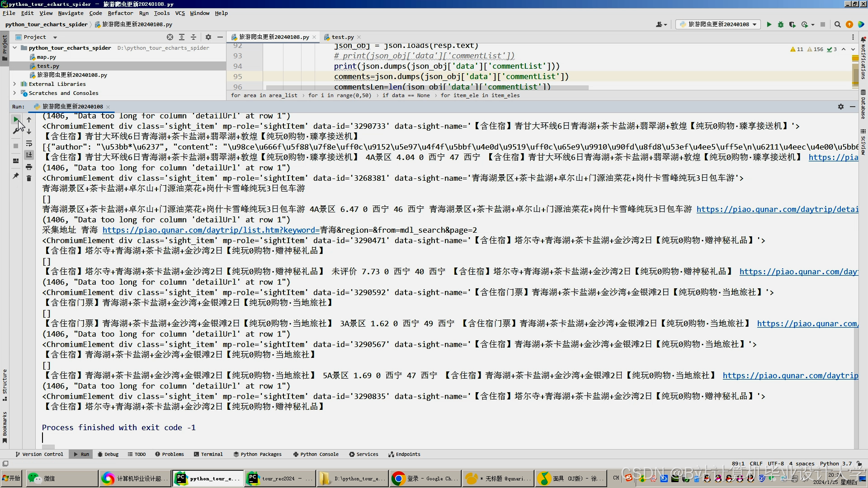
Task: Expand Scratches and Consoles node
Action: pyautogui.click(x=14, y=93)
